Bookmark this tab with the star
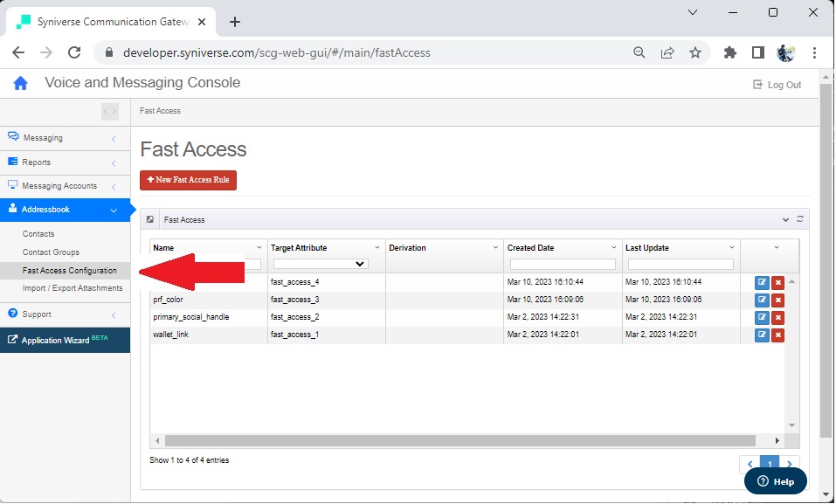 695,52
